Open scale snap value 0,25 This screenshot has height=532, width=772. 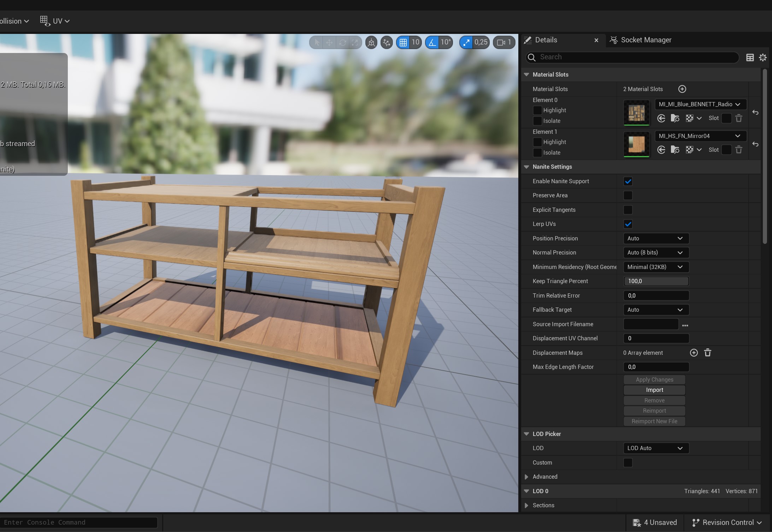coord(481,42)
